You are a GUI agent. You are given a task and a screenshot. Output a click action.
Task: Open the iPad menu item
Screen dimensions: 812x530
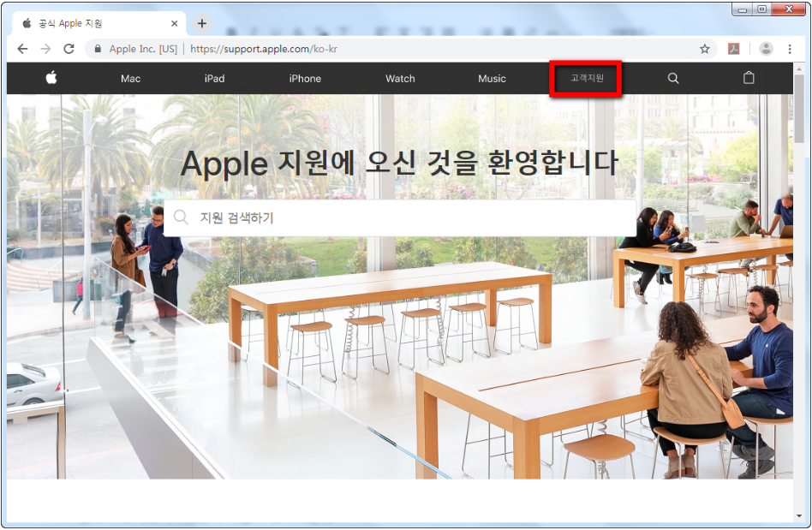coord(214,79)
